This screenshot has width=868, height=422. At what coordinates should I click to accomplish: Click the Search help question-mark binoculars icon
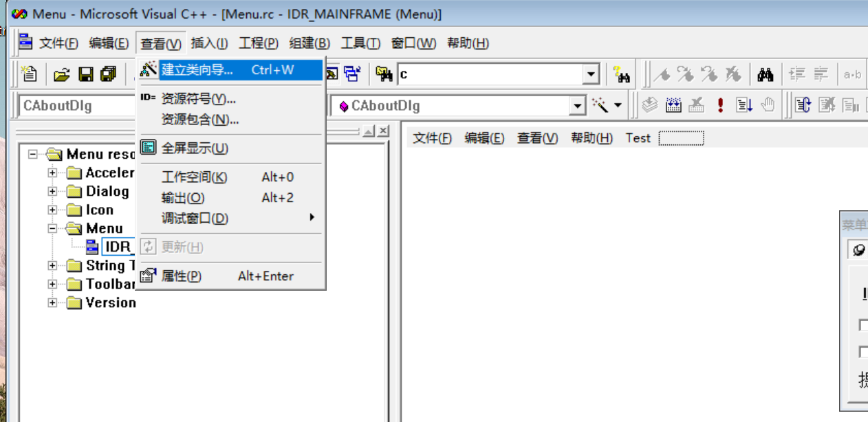tap(622, 74)
